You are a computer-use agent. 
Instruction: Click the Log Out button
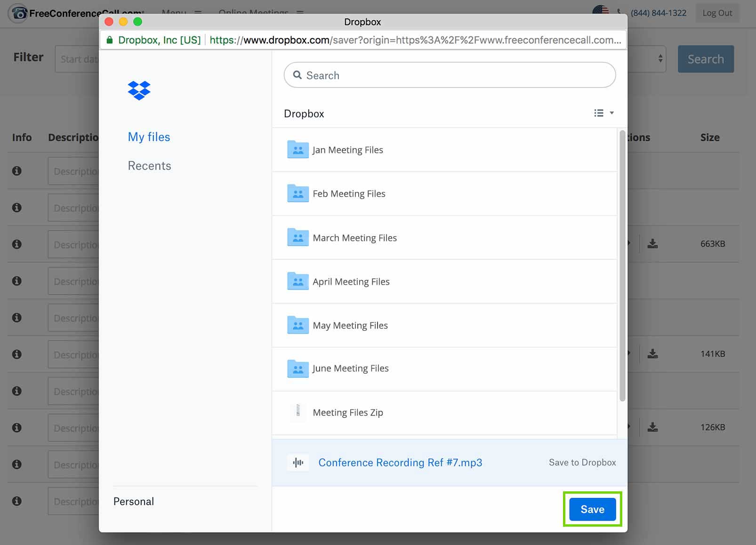click(x=717, y=13)
